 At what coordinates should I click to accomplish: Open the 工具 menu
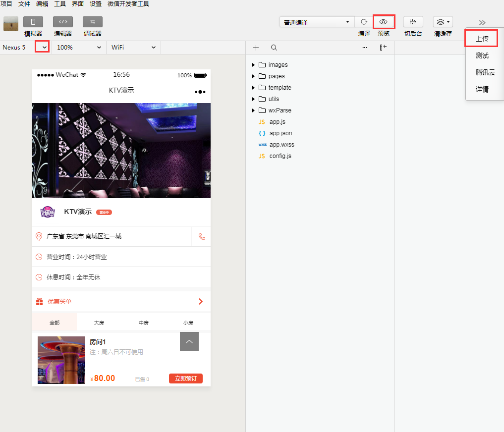(x=60, y=4)
